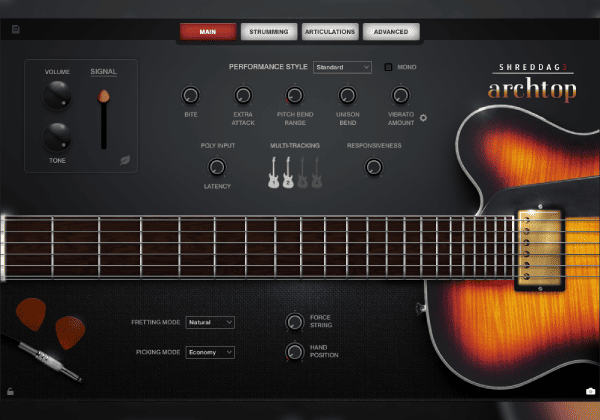Enable the MONO checkbox
Screen dimensions: 600x420
[x=388, y=67]
